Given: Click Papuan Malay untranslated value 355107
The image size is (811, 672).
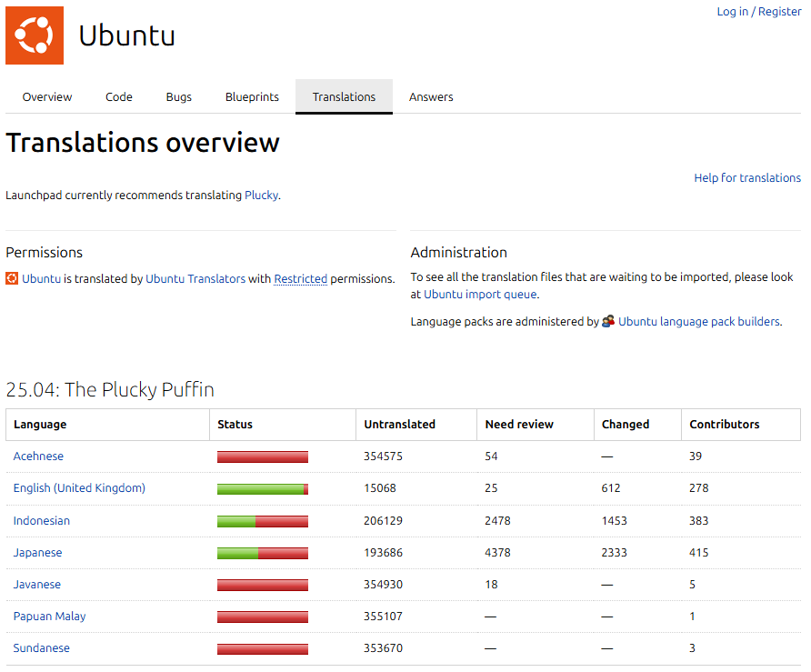Looking at the screenshot, I should pos(383,617).
